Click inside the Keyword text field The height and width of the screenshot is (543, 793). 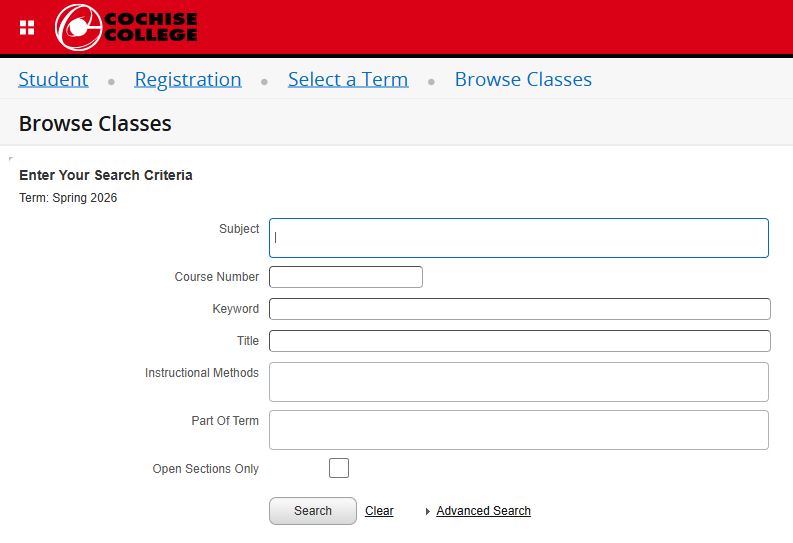click(519, 309)
